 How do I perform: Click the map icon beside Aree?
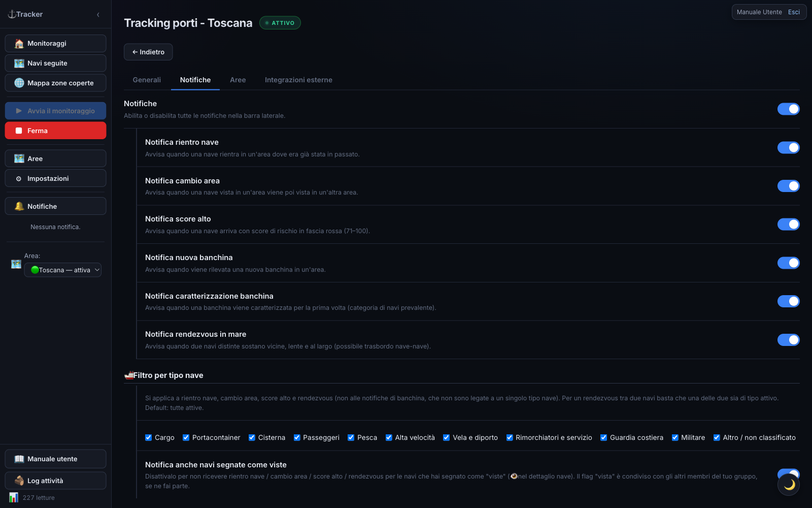click(x=19, y=158)
